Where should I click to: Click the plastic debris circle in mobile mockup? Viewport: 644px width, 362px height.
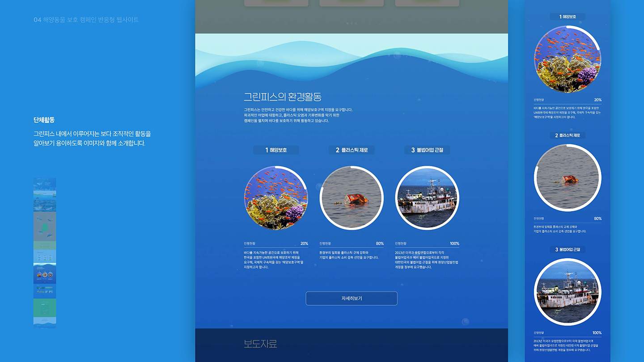pyautogui.click(x=567, y=177)
